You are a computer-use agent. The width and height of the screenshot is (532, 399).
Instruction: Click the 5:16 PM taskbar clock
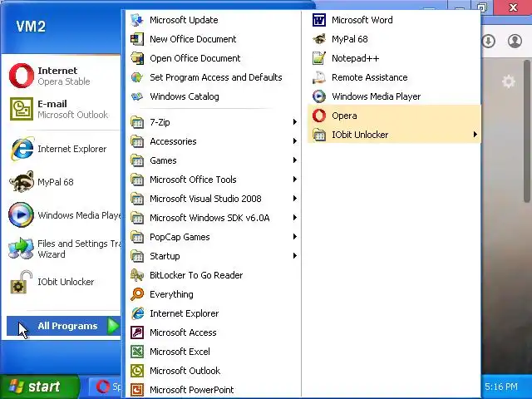coord(501,387)
